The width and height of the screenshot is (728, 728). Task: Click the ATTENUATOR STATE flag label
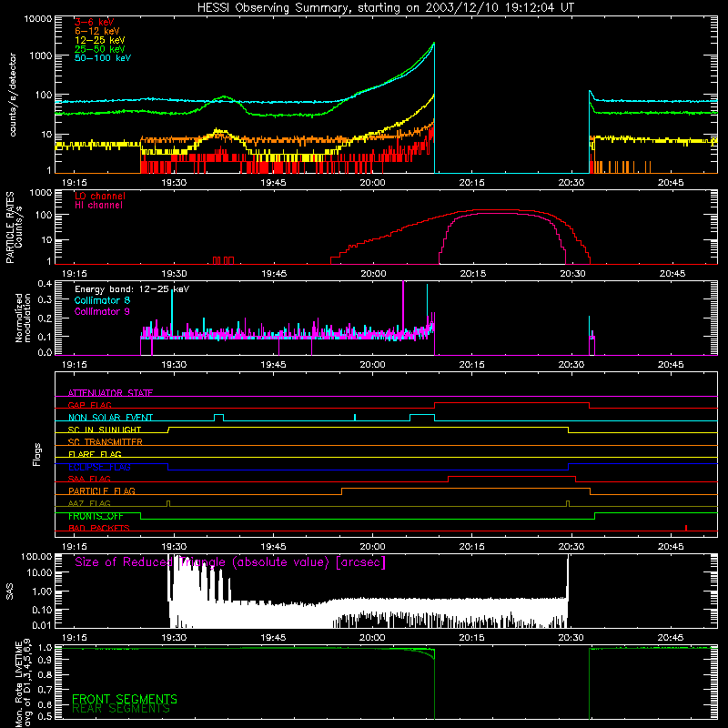110,393
